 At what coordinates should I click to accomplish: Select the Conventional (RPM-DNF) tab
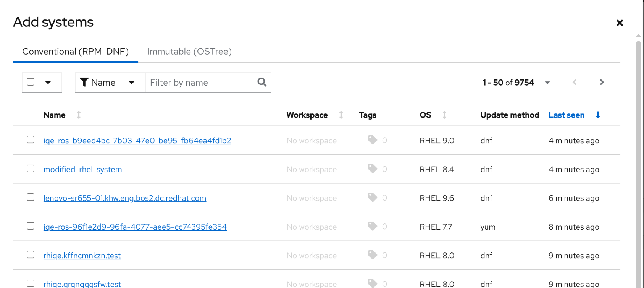click(x=76, y=52)
